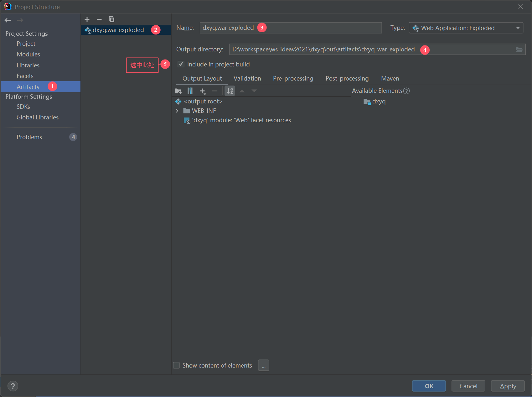
Task: Uncheck Include in project build
Action: coord(181,64)
